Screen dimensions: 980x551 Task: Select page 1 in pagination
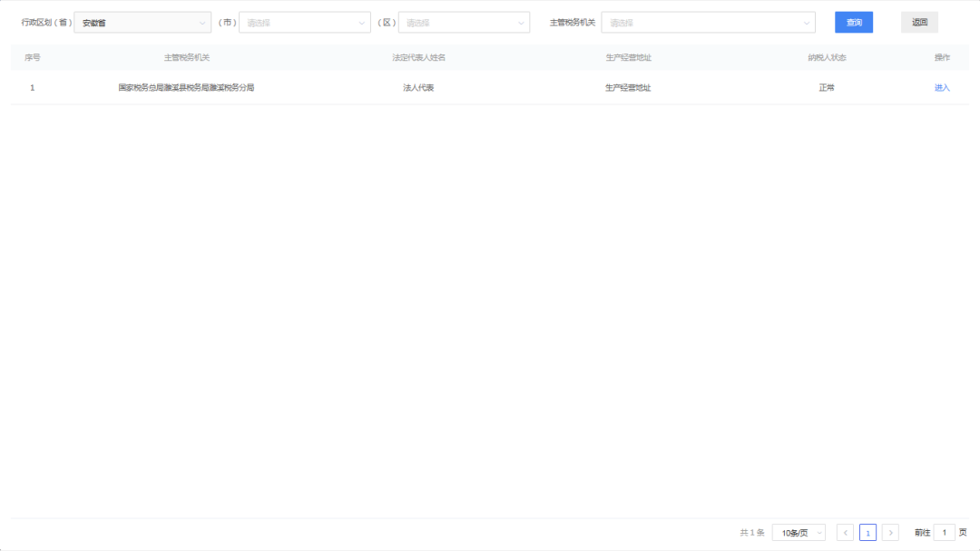tap(867, 533)
